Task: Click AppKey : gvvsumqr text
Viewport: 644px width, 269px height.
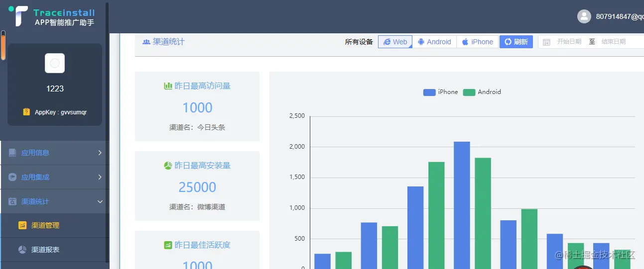Action: coord(61,112)
